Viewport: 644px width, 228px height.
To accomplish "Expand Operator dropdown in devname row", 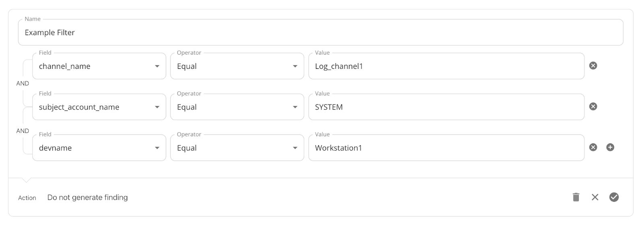I will [x=237, y=148].
